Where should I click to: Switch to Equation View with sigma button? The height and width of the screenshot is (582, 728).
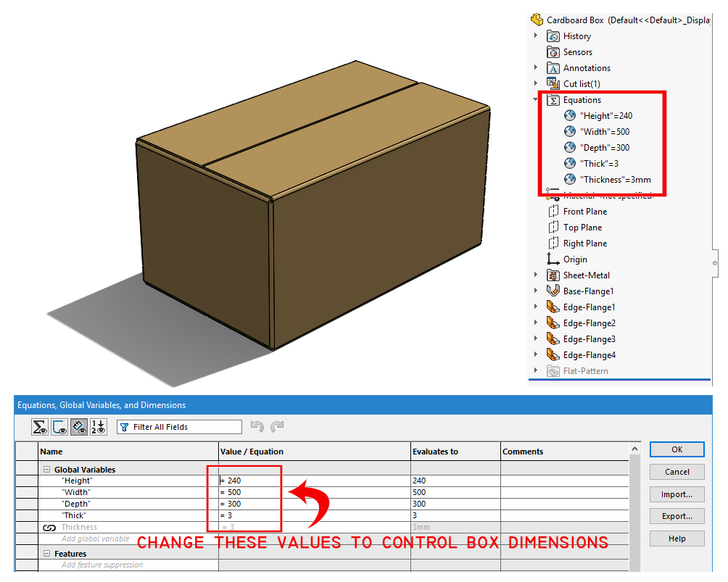point(40,427)
